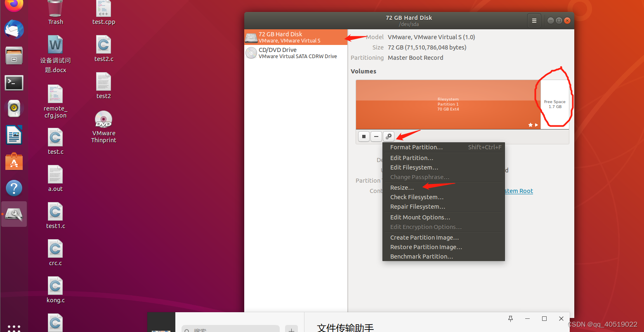Select the test.c desktop file
644x332 pixels.
point(55,141)
